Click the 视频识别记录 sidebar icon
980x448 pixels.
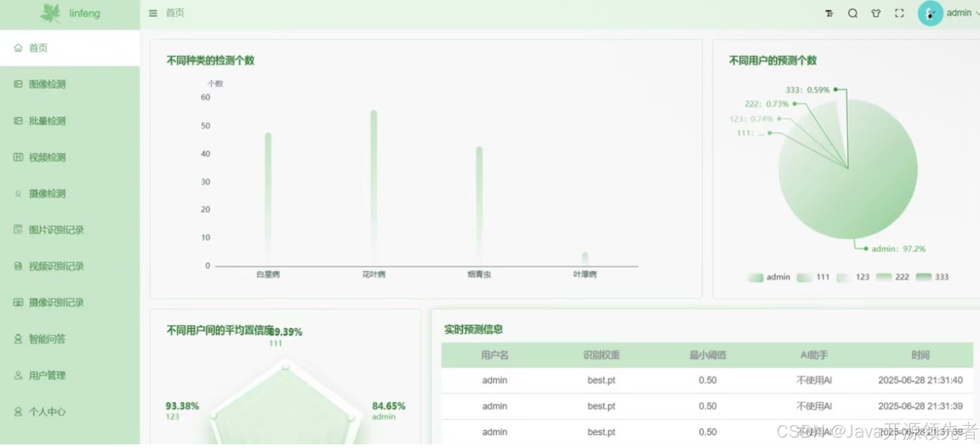point(18,266)
